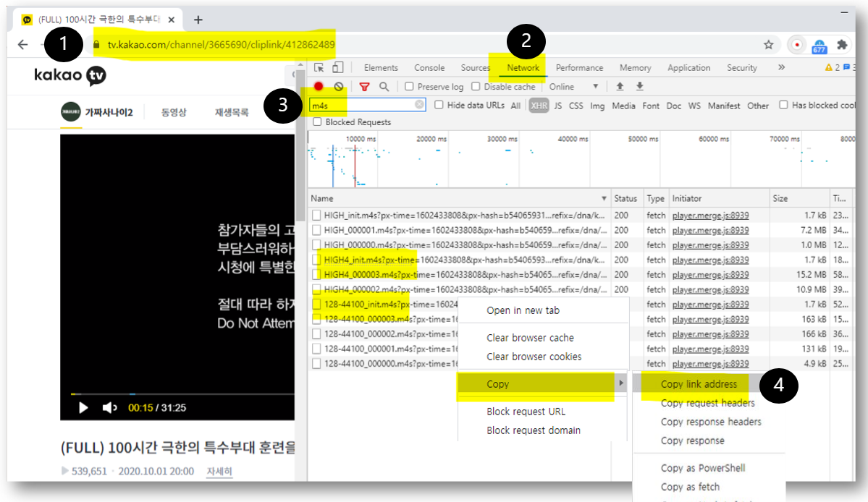Check Has blocked cookies option

[784, 104]
